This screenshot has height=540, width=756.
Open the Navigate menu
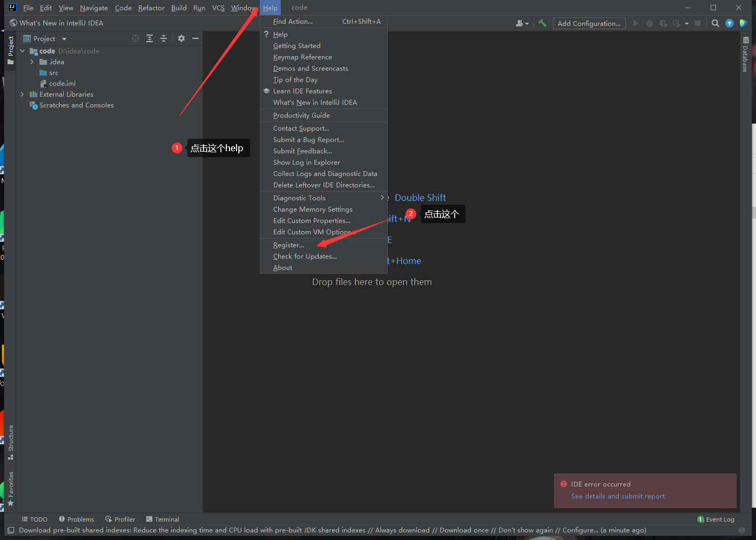(x=94, y=8)
